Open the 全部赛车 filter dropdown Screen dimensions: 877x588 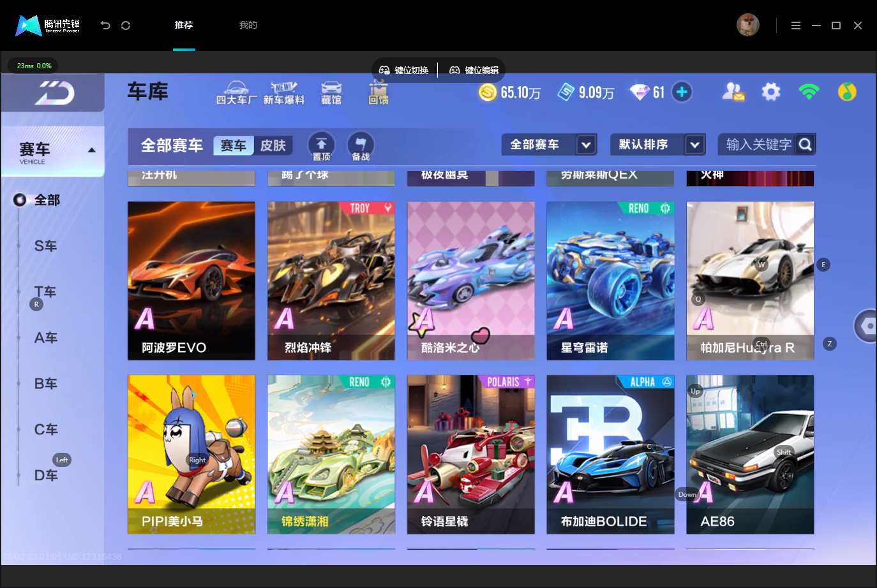coord(549,145)
